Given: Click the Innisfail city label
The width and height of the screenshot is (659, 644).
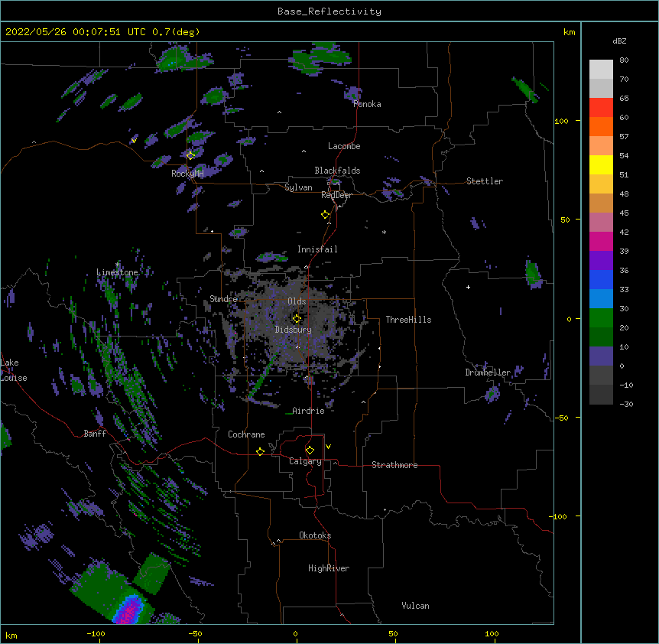Looking at the screenshot, I should [x=317, y=249].
